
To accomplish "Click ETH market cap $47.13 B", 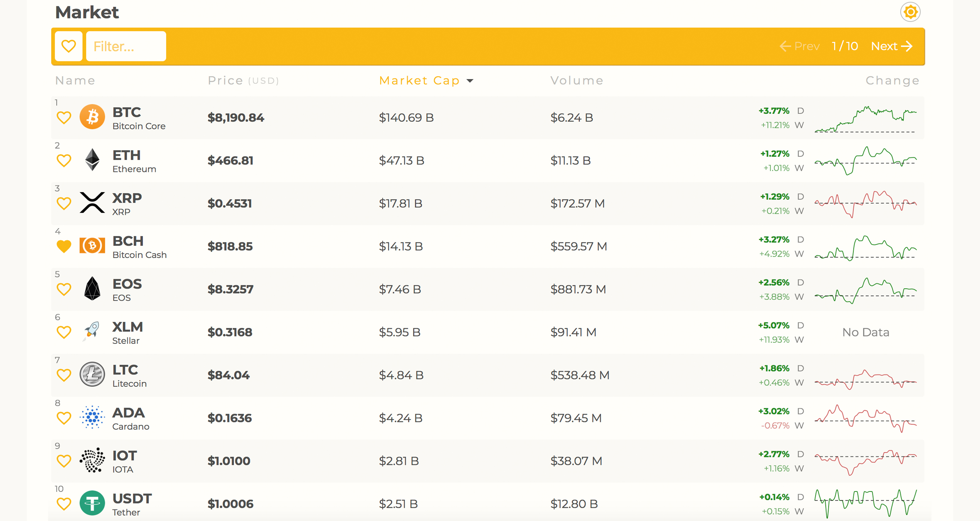I will click(x=401, y=161).
